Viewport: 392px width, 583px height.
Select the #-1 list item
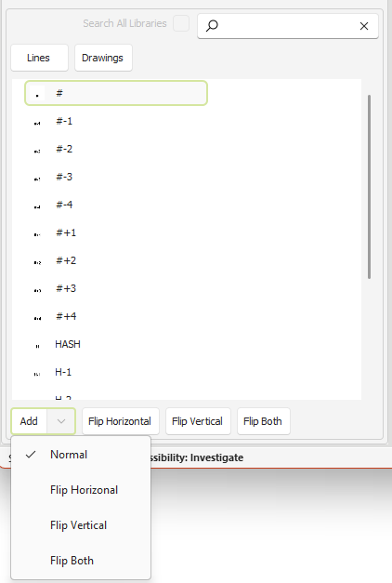[x=116, y=121]
